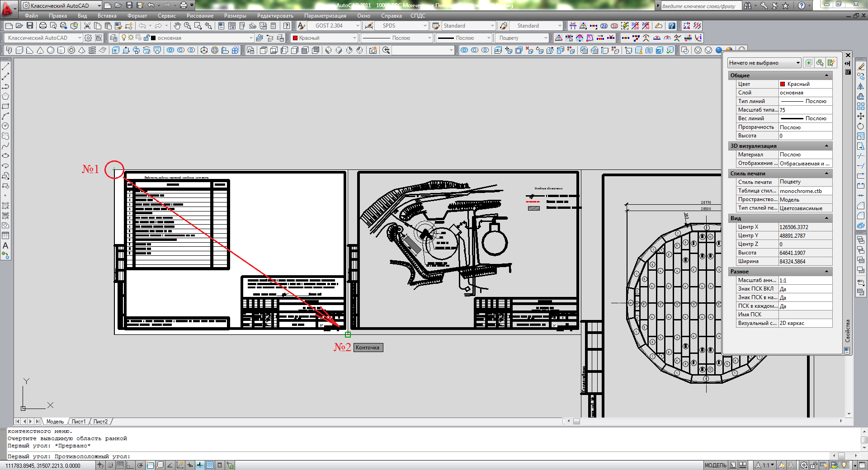Click the binoculars search icon in title bar

(748, 5)
